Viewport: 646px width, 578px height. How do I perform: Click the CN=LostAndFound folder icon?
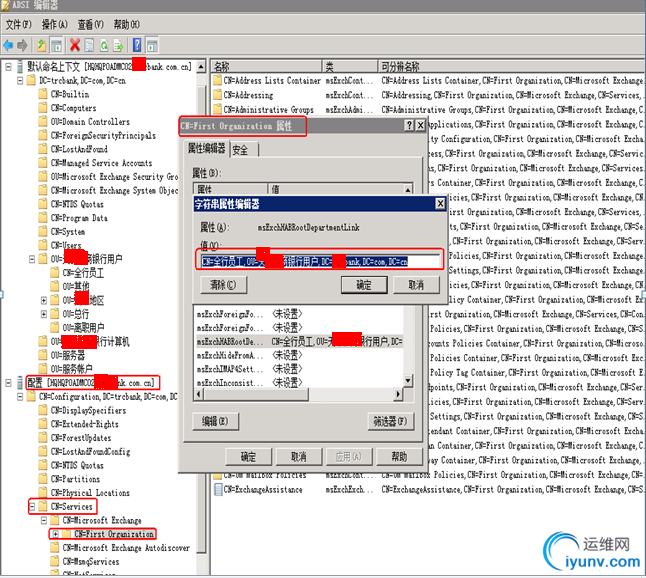click(42, 149)
